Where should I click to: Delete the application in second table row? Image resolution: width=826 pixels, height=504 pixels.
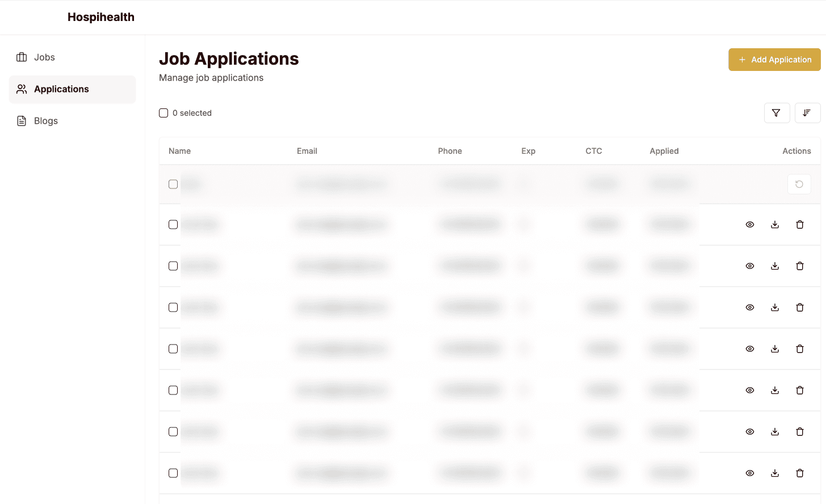pyautogui.click(x=799, y=225)
